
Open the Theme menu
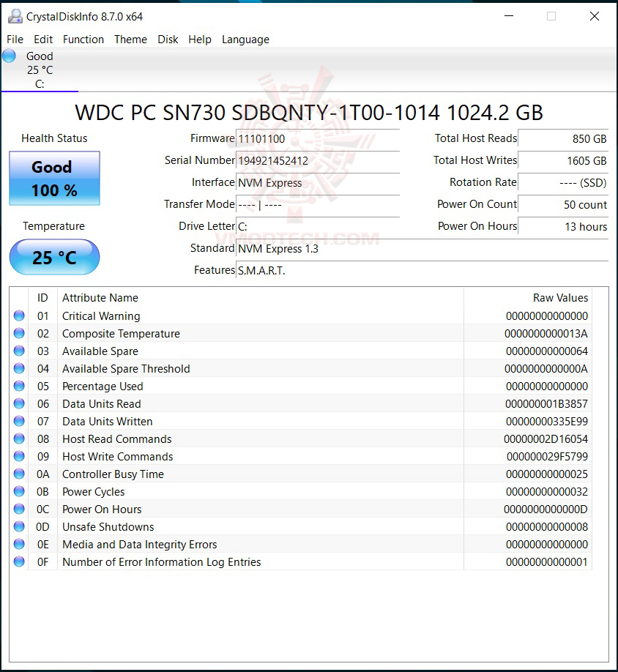tap(130, 40)
